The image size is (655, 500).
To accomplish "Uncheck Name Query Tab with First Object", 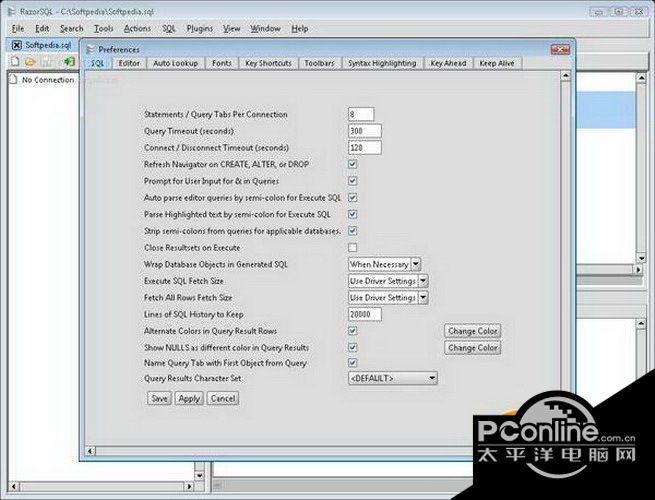I will click(353, 363).
